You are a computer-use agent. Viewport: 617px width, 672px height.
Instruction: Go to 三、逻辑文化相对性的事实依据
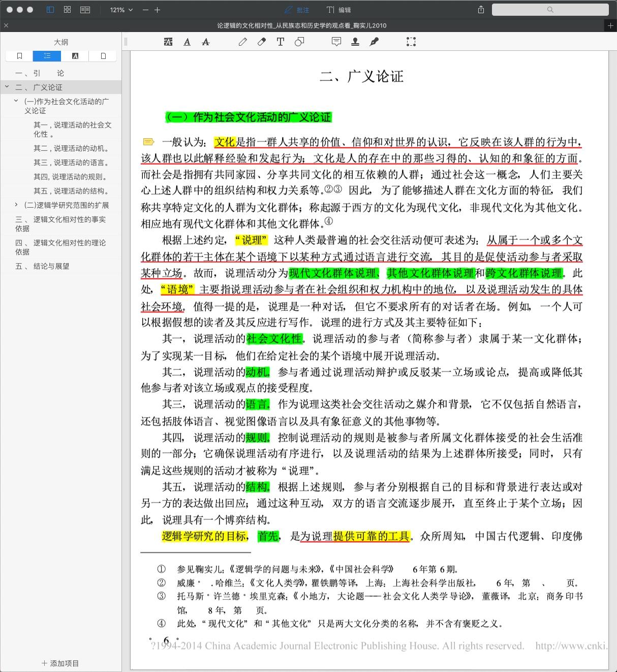[x=60, y=224]
